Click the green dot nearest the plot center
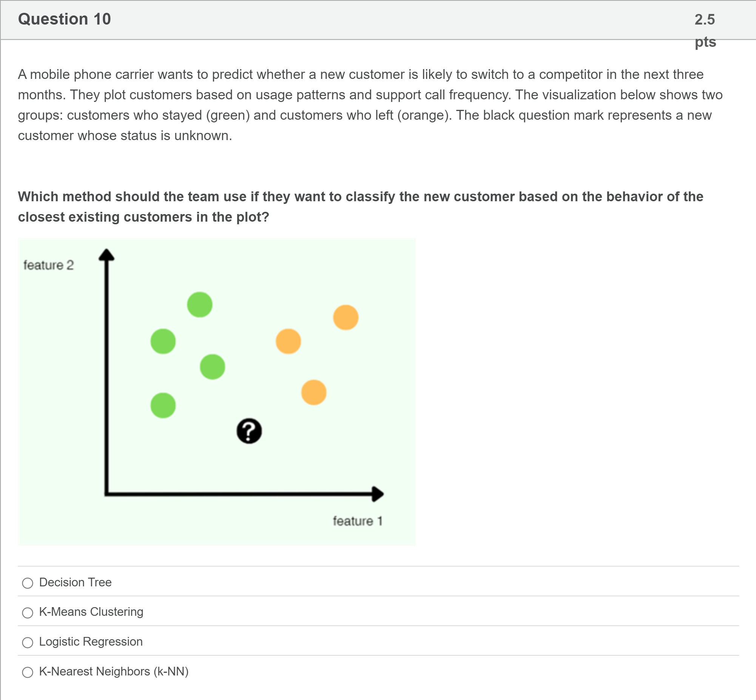Screen dimensions: 756x700 pyautogui.click(x=213, y=367)
